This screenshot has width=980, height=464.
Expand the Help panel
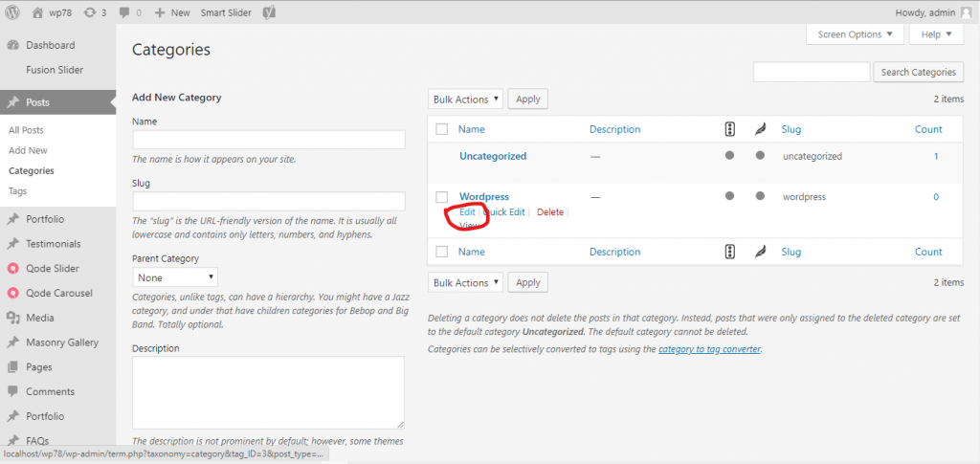pos(936,34)
